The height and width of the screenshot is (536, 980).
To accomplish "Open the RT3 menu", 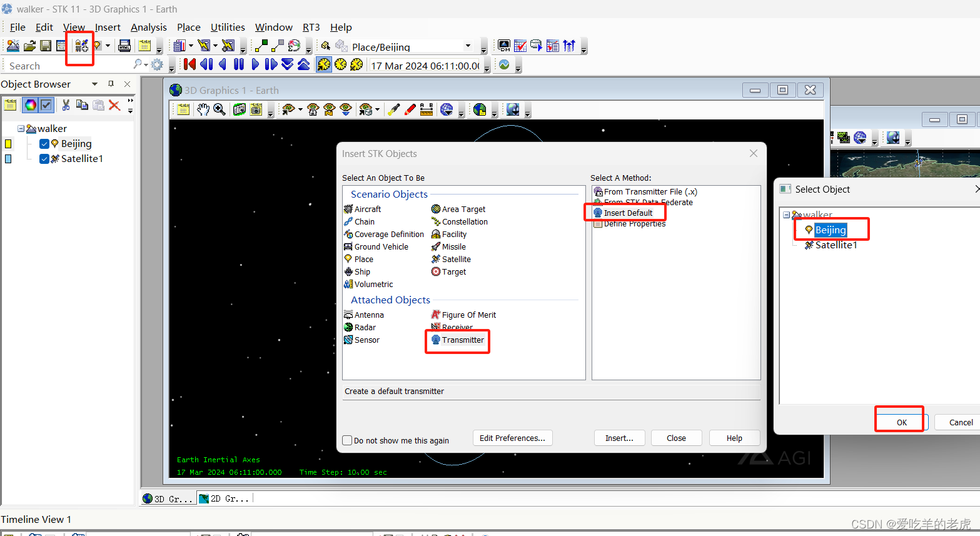I will pyautogui.click(x=311, y=27).
